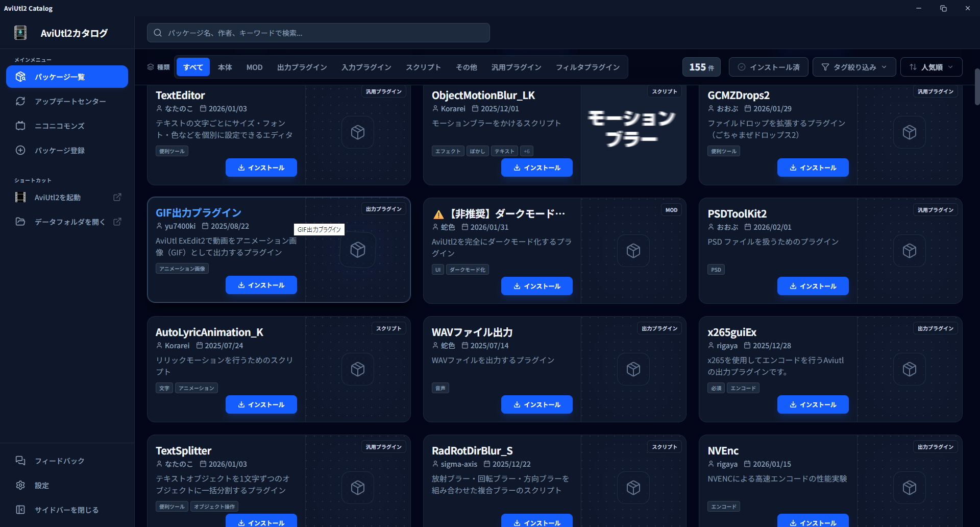Select the MOD category tab
The image size is (980, 527).
tap(254, 67)
